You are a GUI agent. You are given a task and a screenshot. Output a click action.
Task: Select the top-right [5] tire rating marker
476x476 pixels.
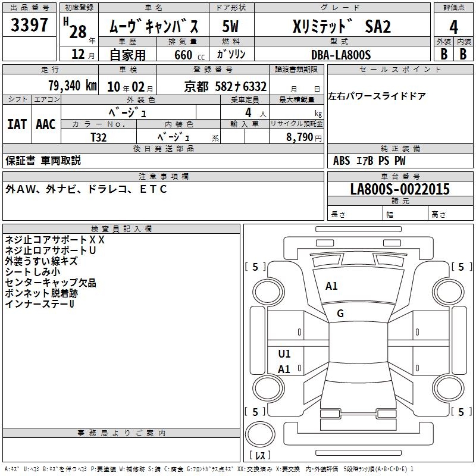[461, 267]
